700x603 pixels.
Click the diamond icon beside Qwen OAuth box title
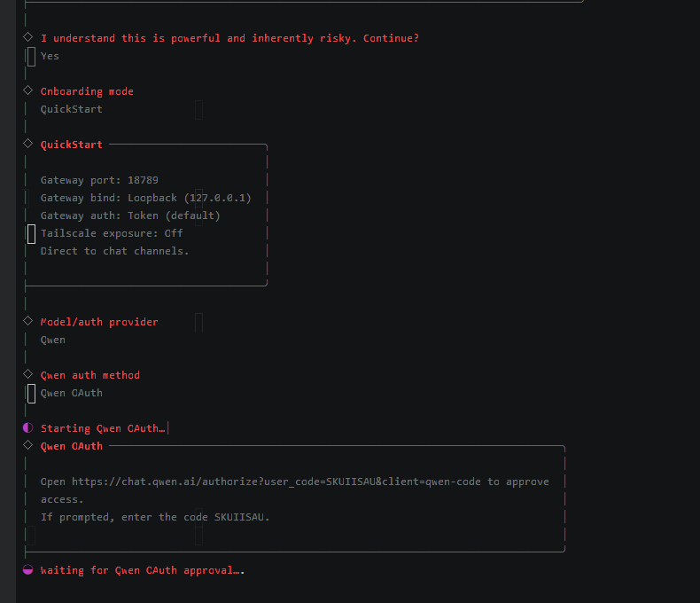point(27,445)
